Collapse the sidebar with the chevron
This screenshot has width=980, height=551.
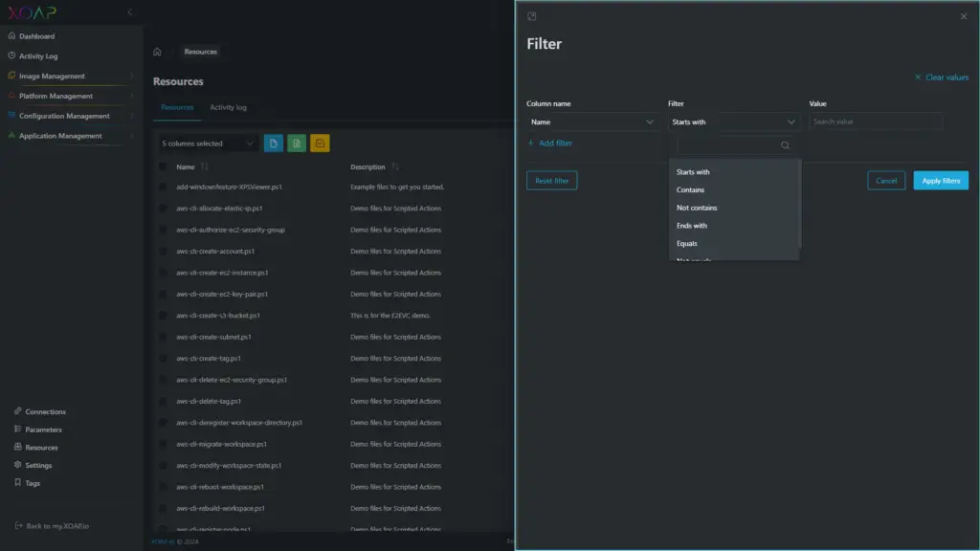tap(130, 11)
